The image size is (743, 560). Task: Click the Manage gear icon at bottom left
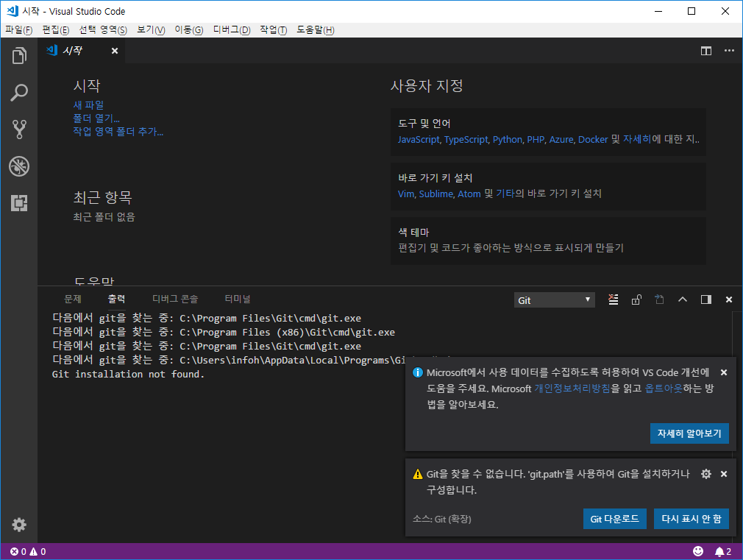[19, 524]
